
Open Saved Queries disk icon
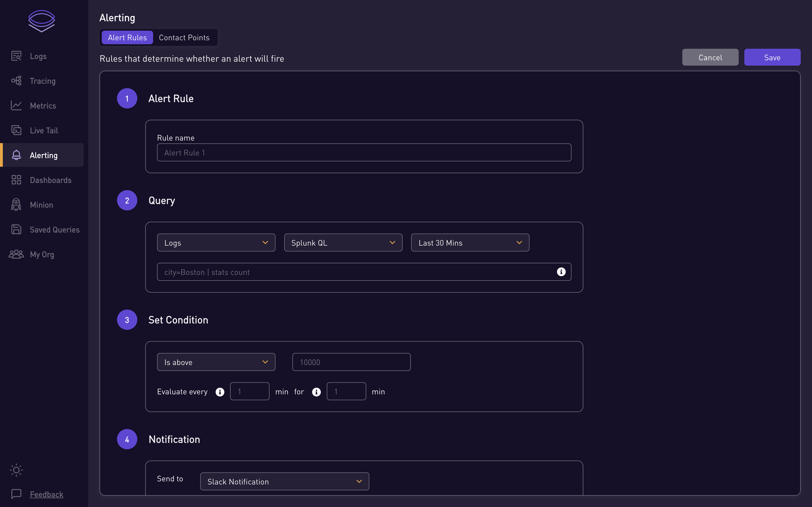coord(16,229)
